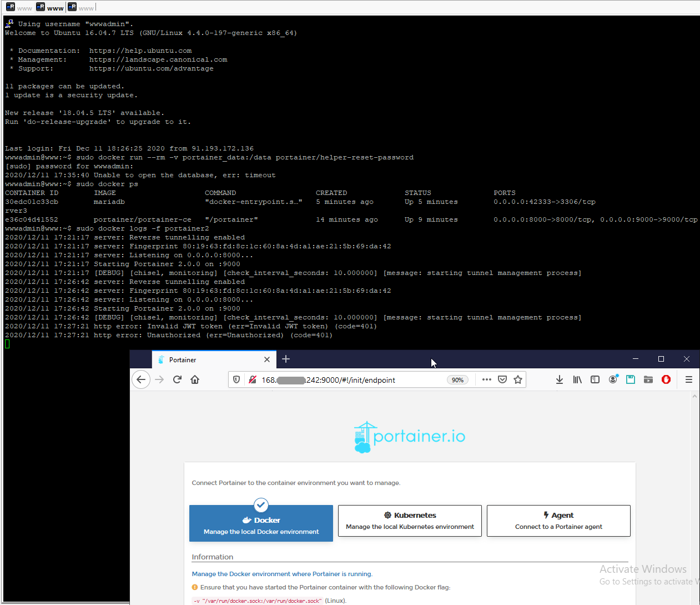
Task: Open the Firefox library icon
Action: click(x=577, y=379)
